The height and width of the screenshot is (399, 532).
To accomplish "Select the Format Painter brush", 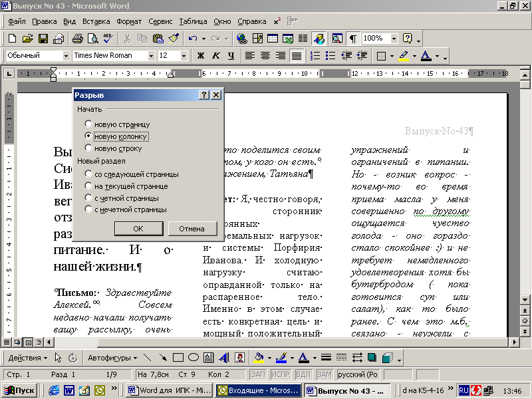I will click(x=174, y=39).
